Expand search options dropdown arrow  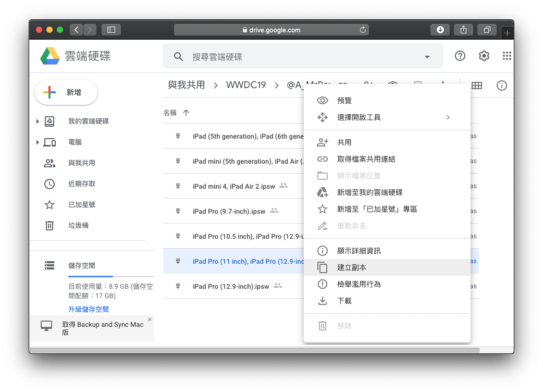pos(427,57)
